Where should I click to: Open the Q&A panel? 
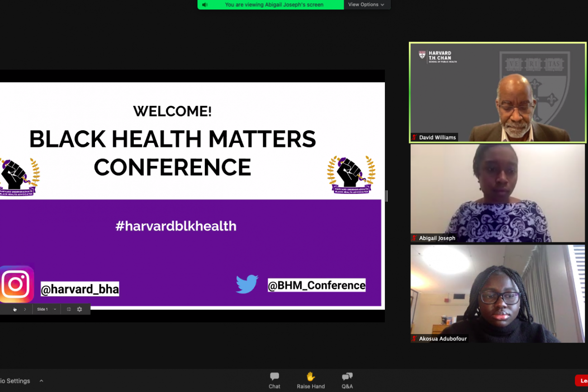(347, 380)
